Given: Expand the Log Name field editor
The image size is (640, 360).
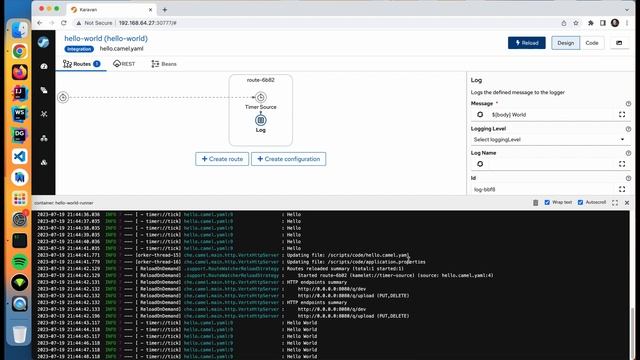Looking at the screenshot, I should click(x=622, y=164).
